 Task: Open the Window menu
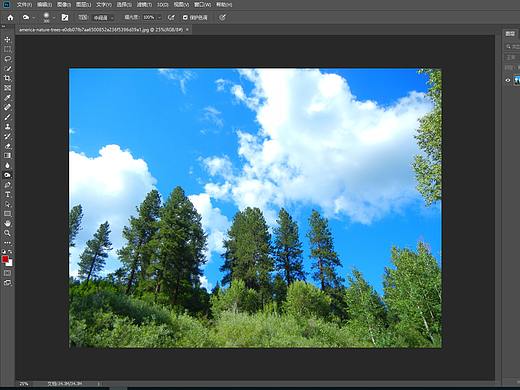[x=203, y=5]
